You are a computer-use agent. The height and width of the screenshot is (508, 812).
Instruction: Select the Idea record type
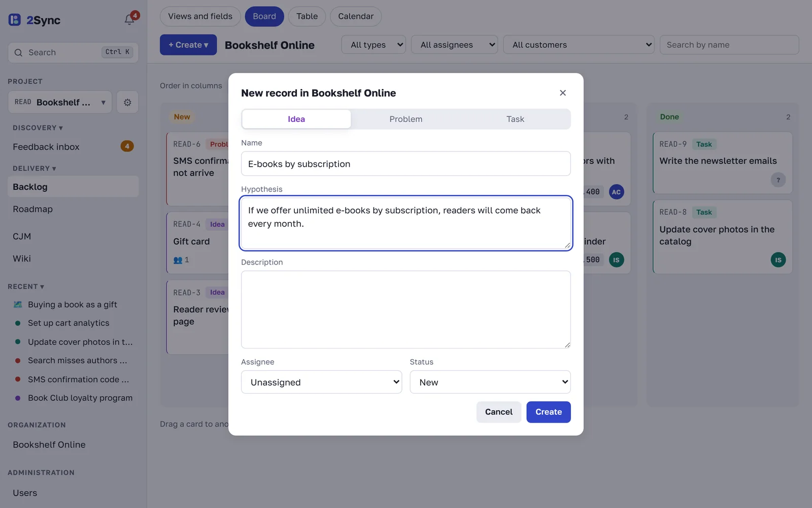coord(296,119)
